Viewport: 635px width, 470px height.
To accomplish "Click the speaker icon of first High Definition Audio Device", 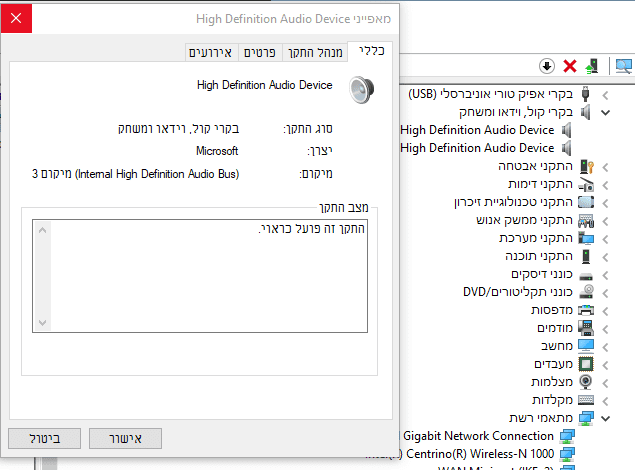I will [567, 130].
